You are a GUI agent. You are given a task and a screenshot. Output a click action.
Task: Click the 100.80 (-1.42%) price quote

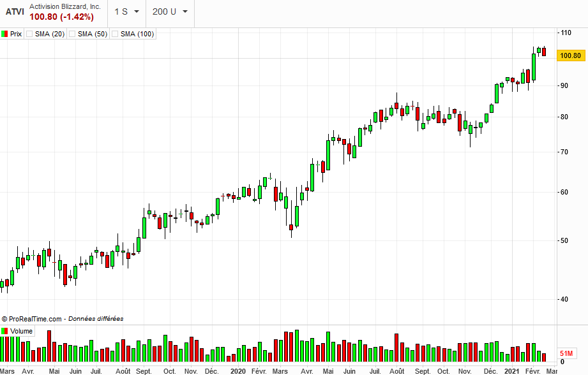[61, 17]
